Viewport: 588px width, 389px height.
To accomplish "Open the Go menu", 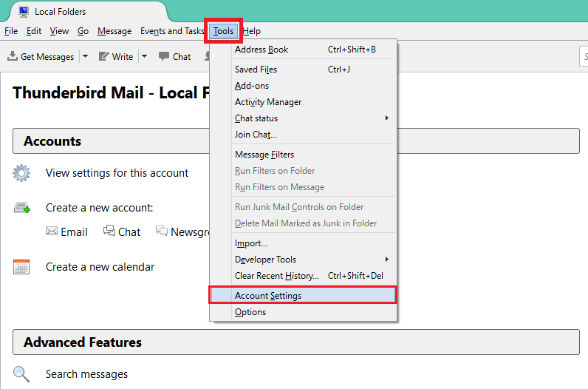I will pos(83,31).
